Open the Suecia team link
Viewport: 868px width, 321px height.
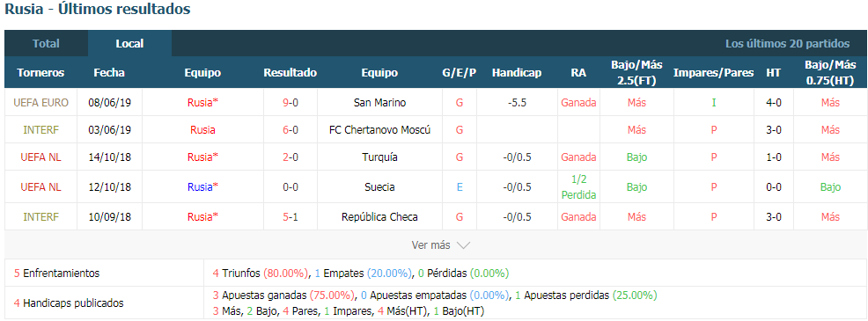pos(379,187)
